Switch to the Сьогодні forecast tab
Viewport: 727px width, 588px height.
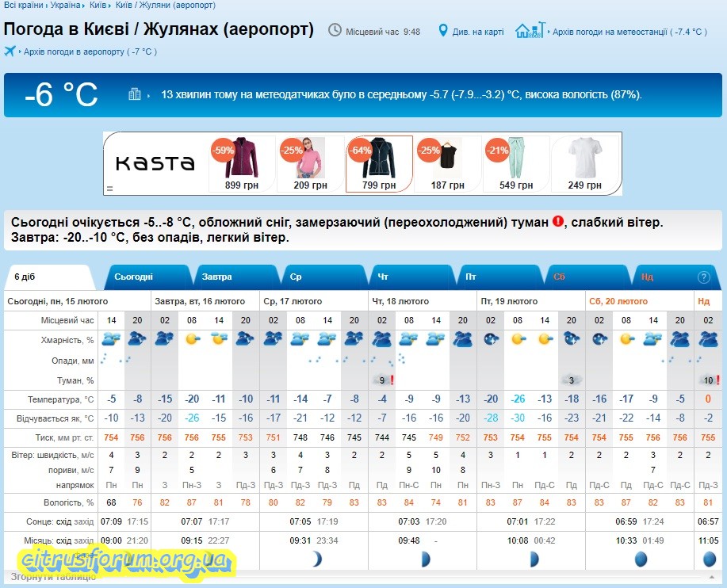coord(133,277)
